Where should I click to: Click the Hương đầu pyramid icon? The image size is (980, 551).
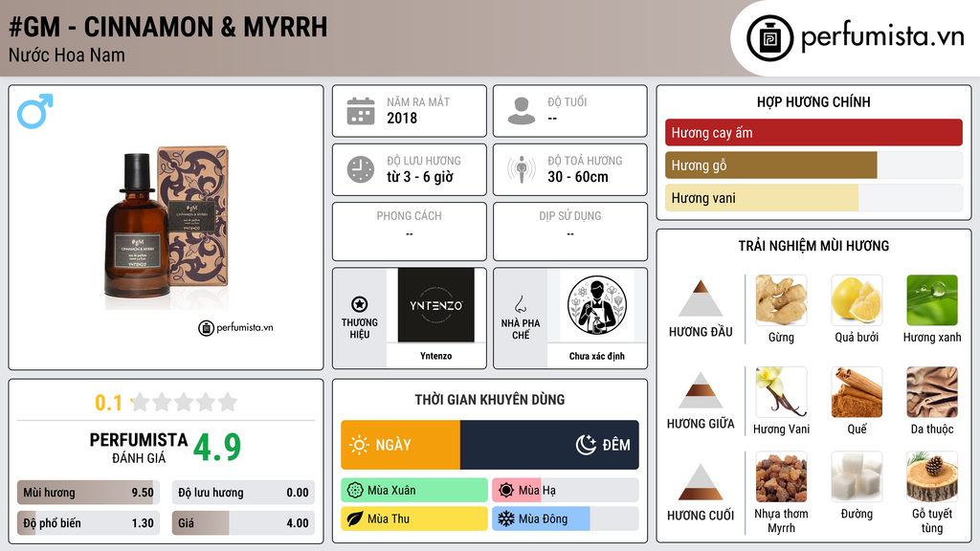pyautogui.click(x=701, y=298)
